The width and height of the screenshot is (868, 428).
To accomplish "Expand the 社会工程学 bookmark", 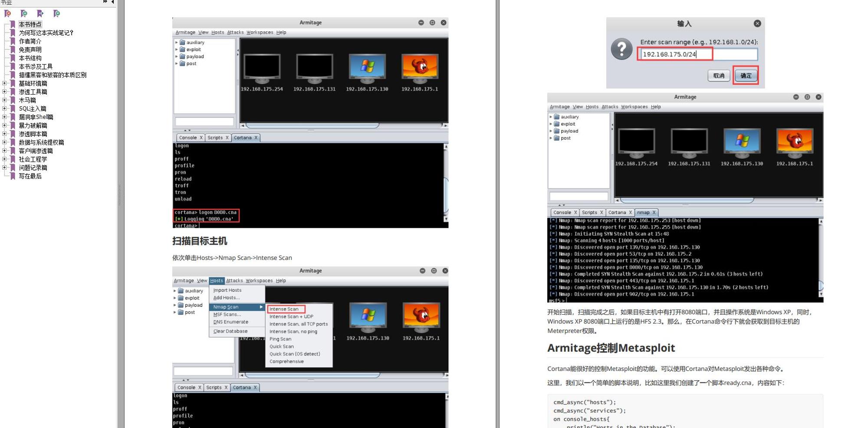I will point(4,159).
